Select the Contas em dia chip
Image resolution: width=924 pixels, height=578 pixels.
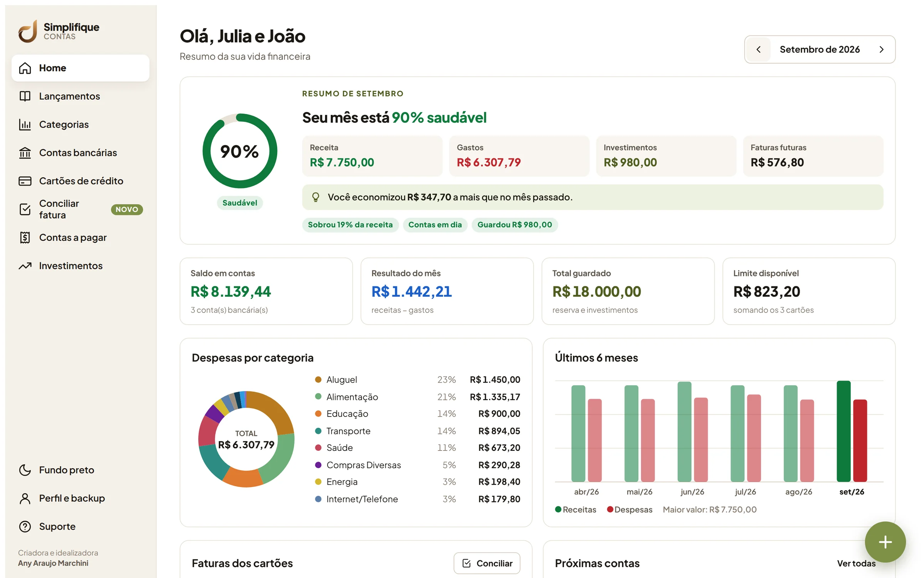[x=435, y=225]
